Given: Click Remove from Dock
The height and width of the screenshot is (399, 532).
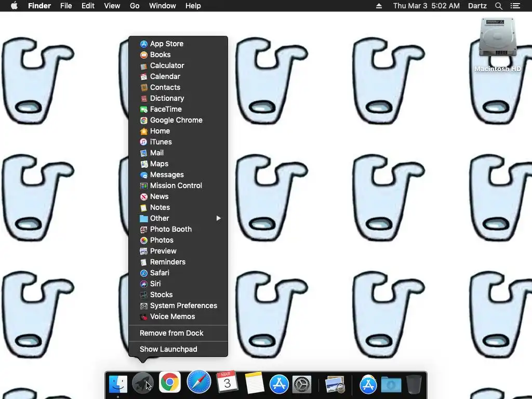Looking at the screenshot, I should [178, 333].
